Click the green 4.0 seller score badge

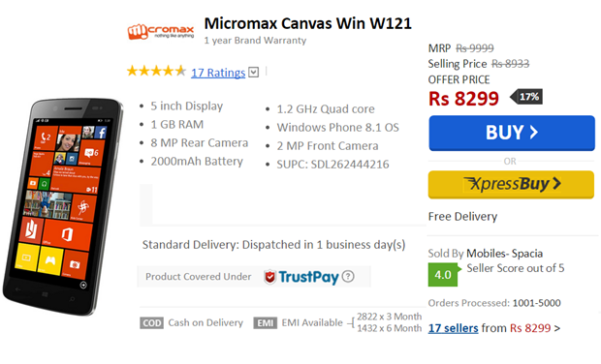443,274
